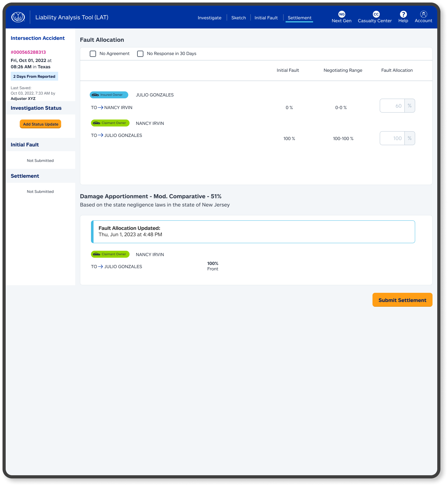Click the Investigation Status sidebar heading

click(x=36, y=108)
